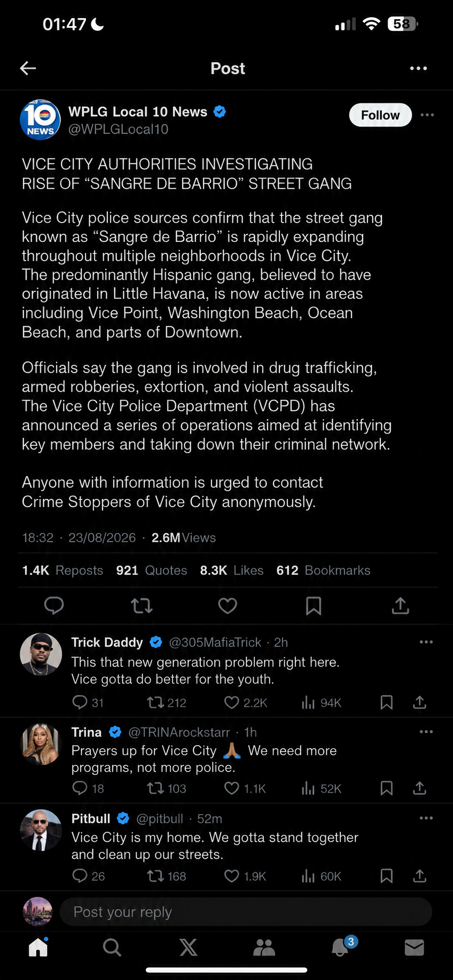The height and width of the screenshot is (980, 453).
Task: Like the main post with the heart
Action: (227, 605)
